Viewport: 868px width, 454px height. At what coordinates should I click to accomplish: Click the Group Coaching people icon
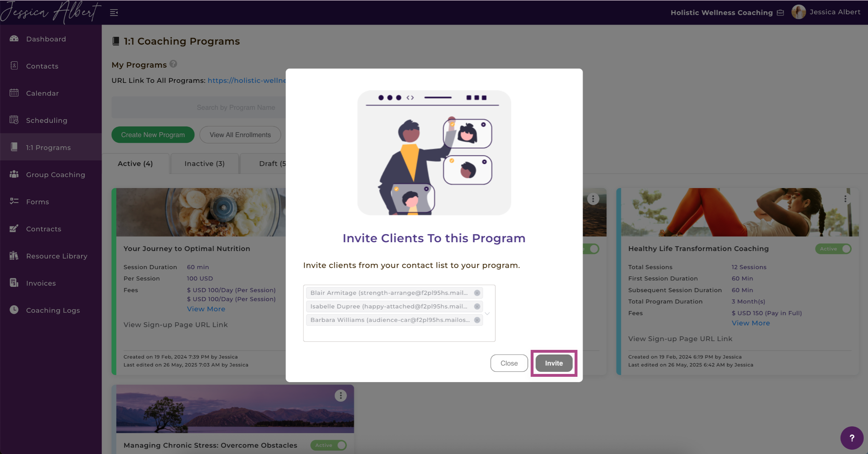14,174
